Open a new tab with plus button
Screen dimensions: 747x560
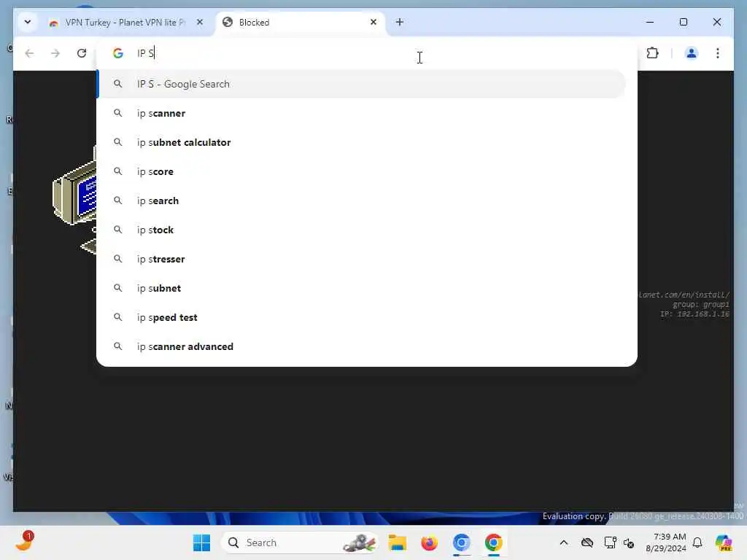(x=399, y=22)
